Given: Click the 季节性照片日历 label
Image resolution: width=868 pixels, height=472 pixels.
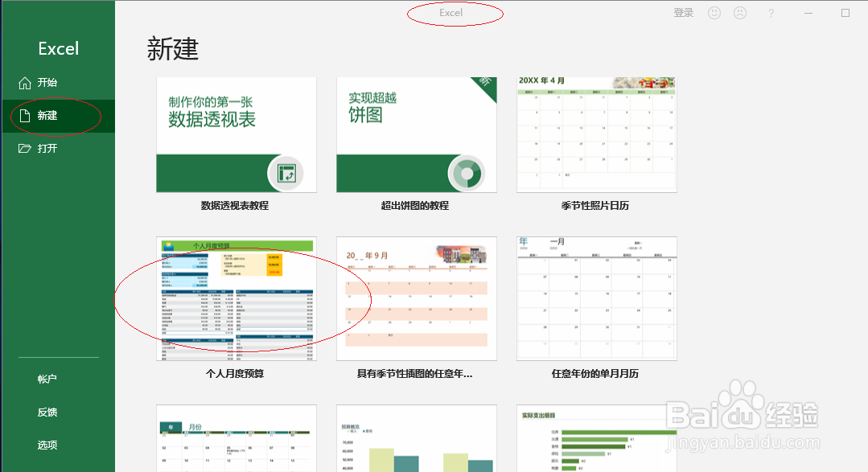Looking at the screenshot, I should tap(595, 206).
